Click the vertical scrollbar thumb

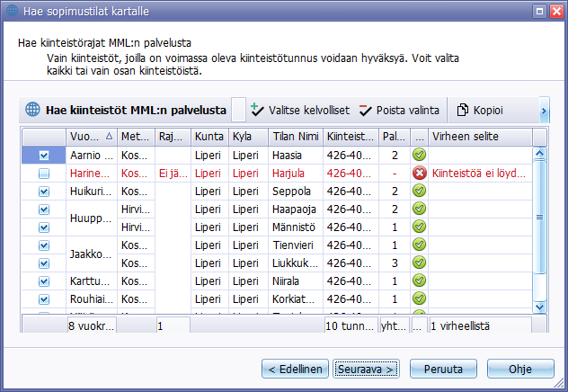tap(540, 217)
